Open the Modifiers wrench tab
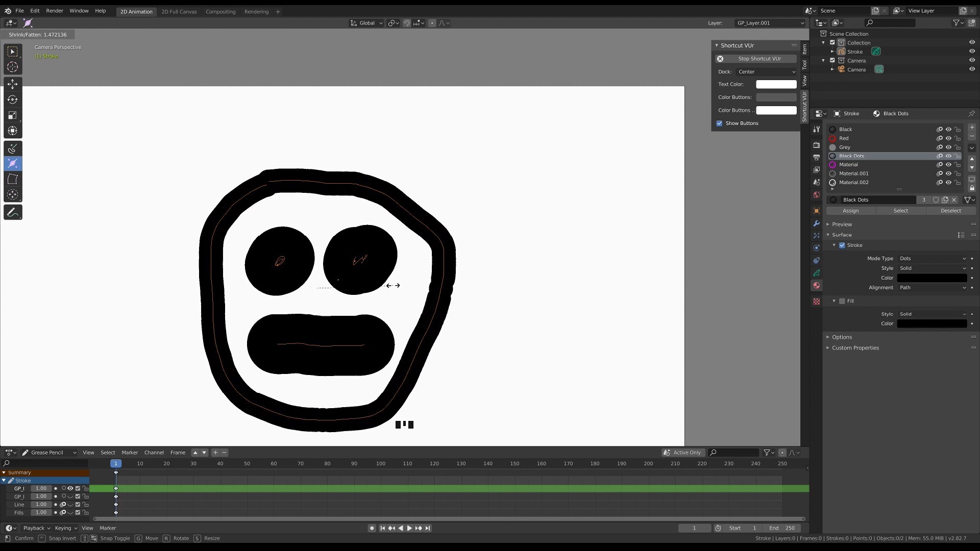The height and width of the screenshot is (551, 980). pos(816,223)
